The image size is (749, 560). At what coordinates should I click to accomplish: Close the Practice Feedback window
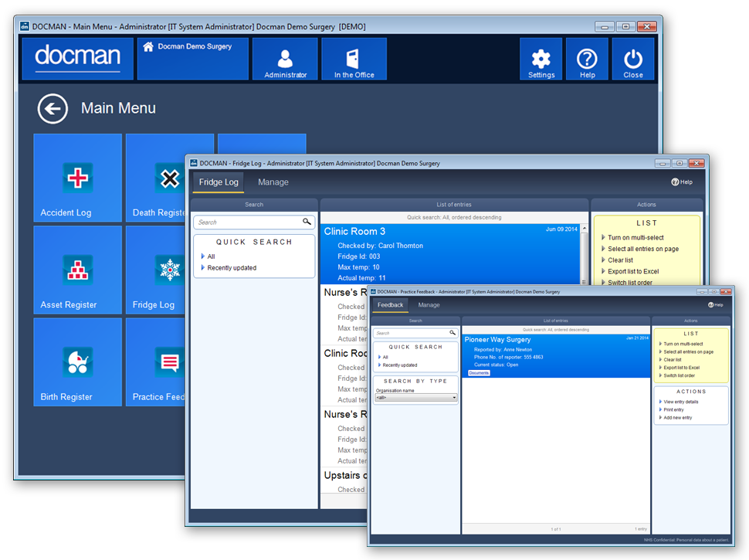[x=726, y=291]
